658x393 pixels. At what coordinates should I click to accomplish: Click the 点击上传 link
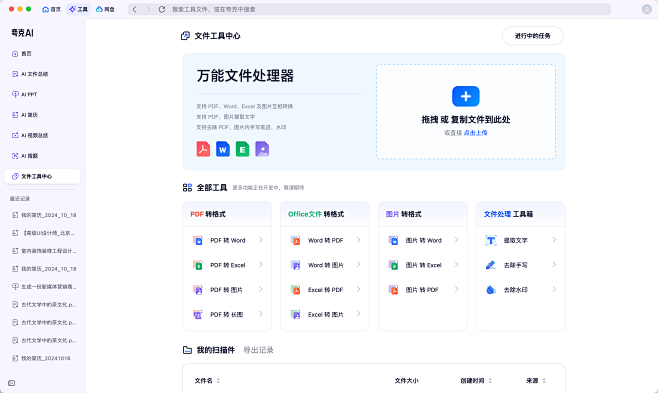(475, 133)
